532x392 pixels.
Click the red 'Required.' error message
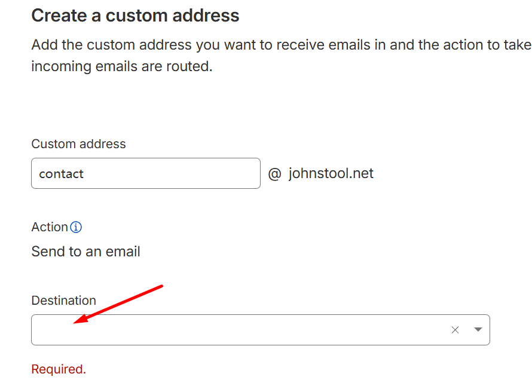click(59, 369)
